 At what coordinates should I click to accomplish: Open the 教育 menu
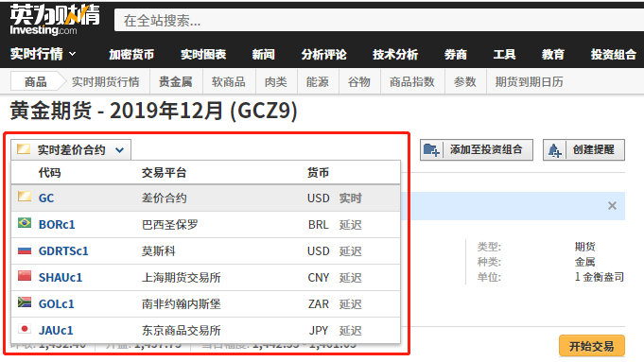553,54
